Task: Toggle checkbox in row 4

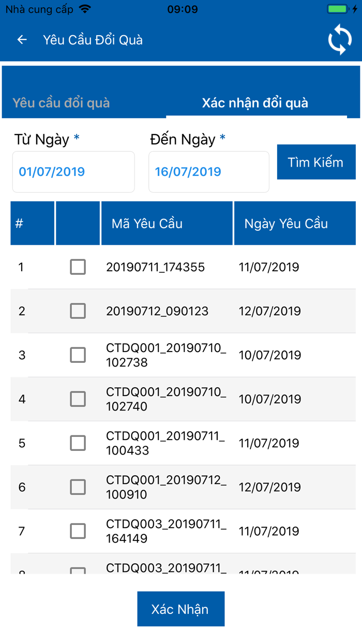Action: tap(78, 399)
